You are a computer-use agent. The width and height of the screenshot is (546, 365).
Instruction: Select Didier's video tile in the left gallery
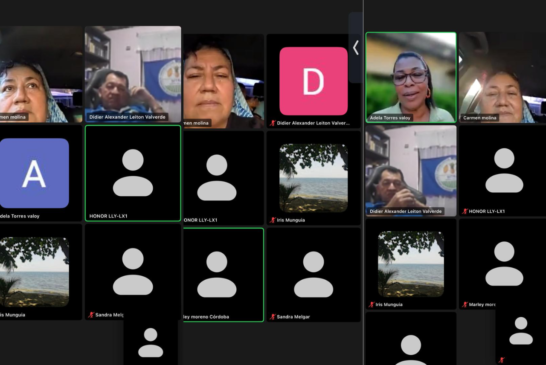(x=133, y=74)
